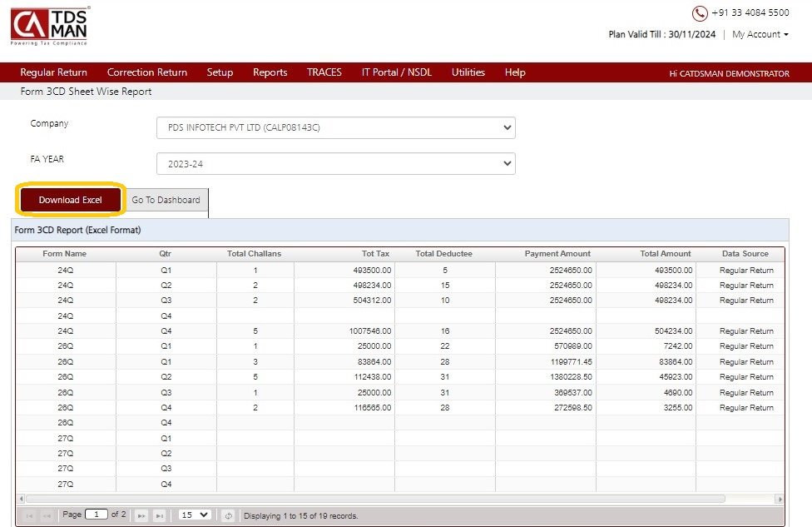Click the TDSMAN logo
The height and width of the screenshot is (527, 812).
coord(47,25)
